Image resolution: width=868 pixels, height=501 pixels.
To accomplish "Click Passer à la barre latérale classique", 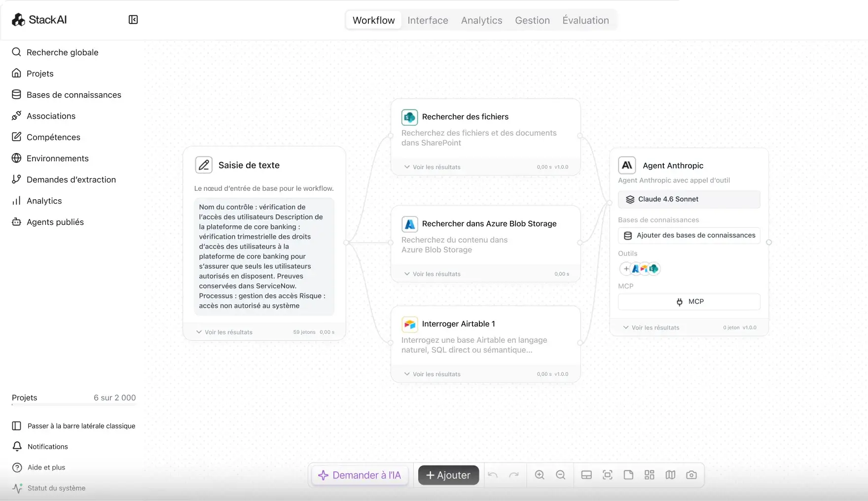I will [74, 426].
